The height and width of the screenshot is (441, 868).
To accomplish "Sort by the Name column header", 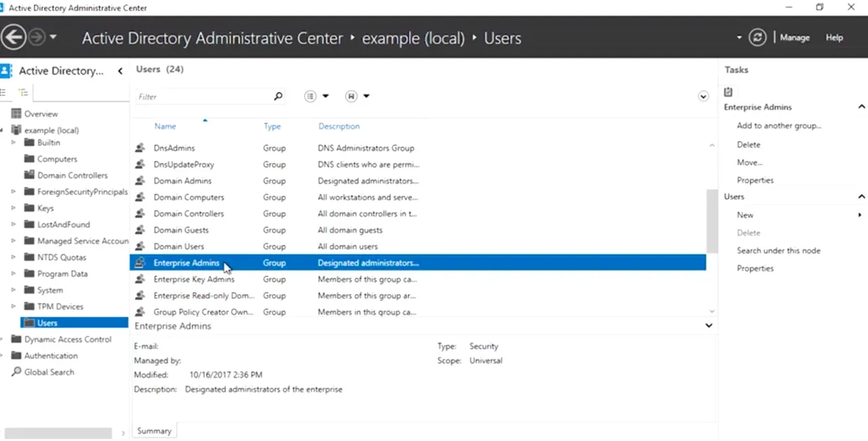I will click(165, 126).
